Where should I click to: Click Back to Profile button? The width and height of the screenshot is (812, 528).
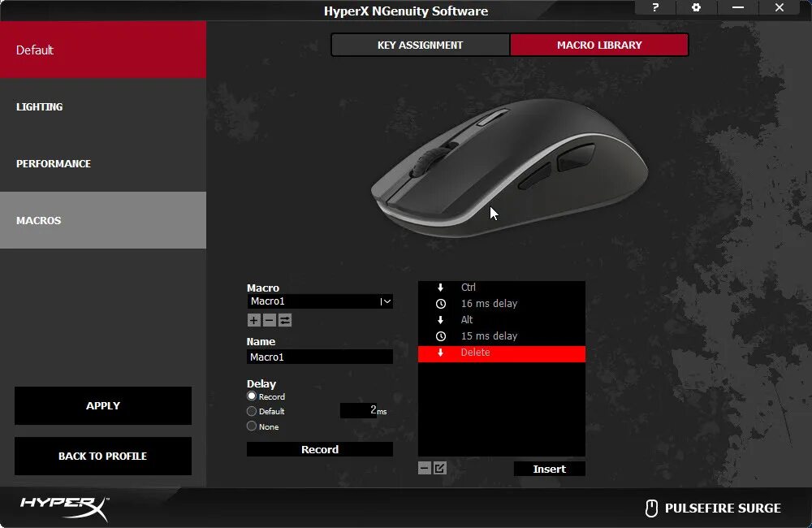coord(103,456)
